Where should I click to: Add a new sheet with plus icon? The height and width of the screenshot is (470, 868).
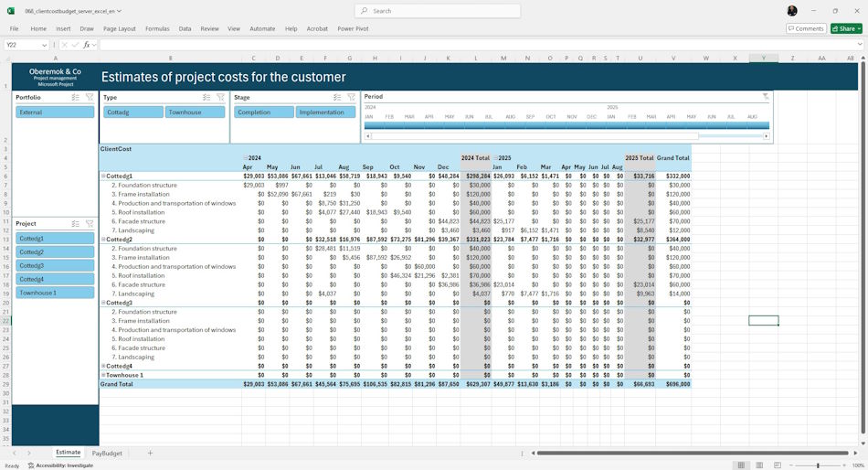pos(150,454)
